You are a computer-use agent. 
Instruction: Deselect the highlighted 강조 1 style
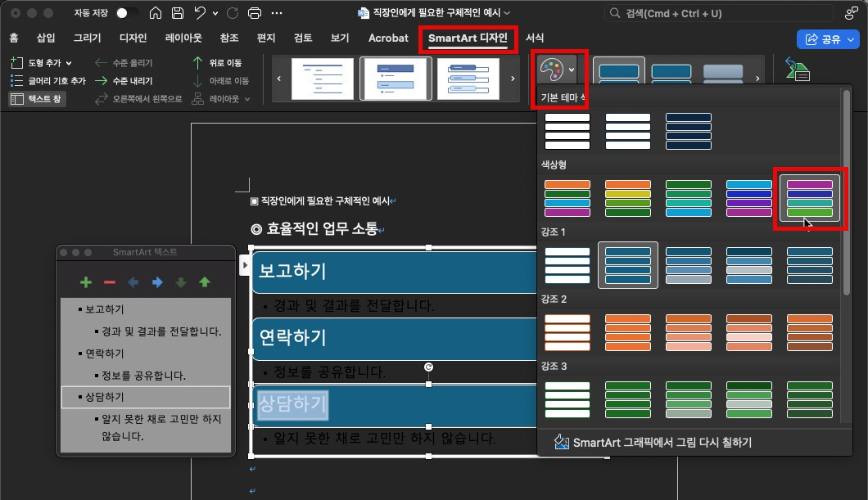(x=627, y=264)
